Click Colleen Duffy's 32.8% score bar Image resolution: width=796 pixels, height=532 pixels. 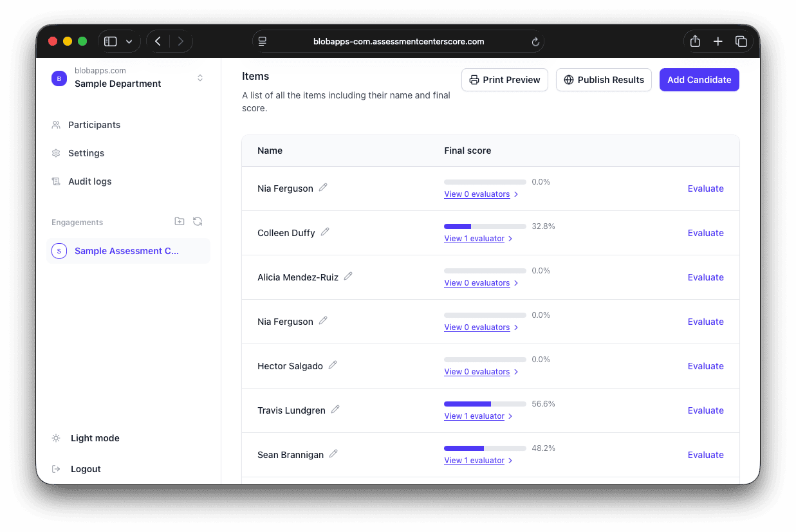(485, 226)
